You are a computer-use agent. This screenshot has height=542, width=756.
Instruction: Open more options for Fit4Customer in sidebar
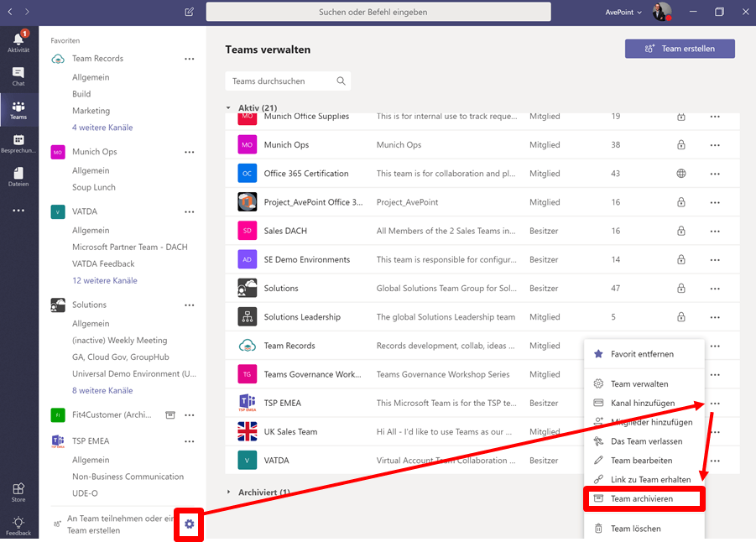pos(190,415)
